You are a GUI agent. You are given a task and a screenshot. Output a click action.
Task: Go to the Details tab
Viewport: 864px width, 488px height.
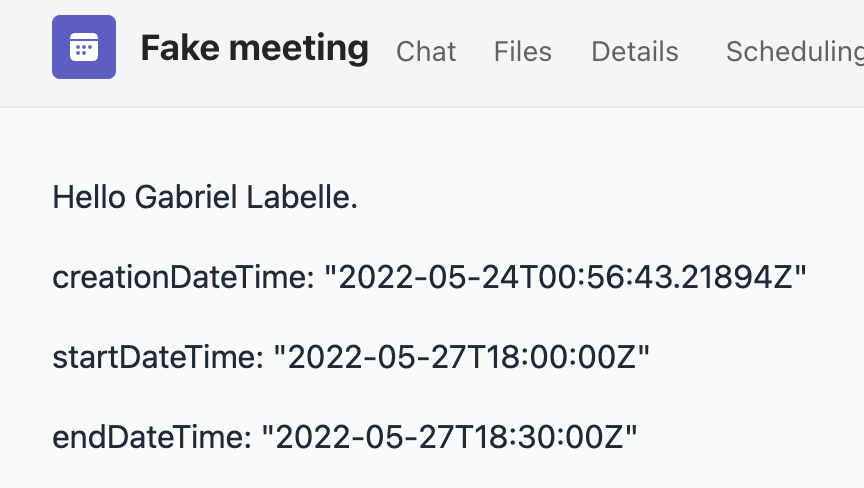pos(635,52)
